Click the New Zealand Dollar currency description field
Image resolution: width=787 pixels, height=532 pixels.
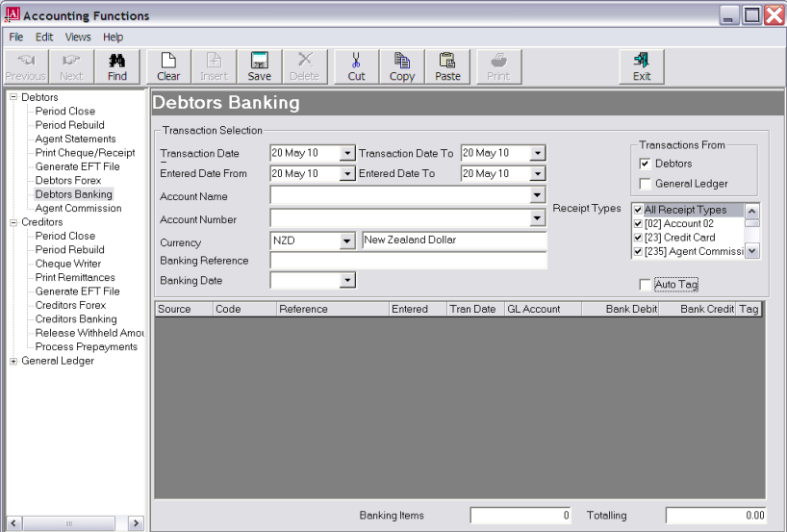click(x=454, y=241)
